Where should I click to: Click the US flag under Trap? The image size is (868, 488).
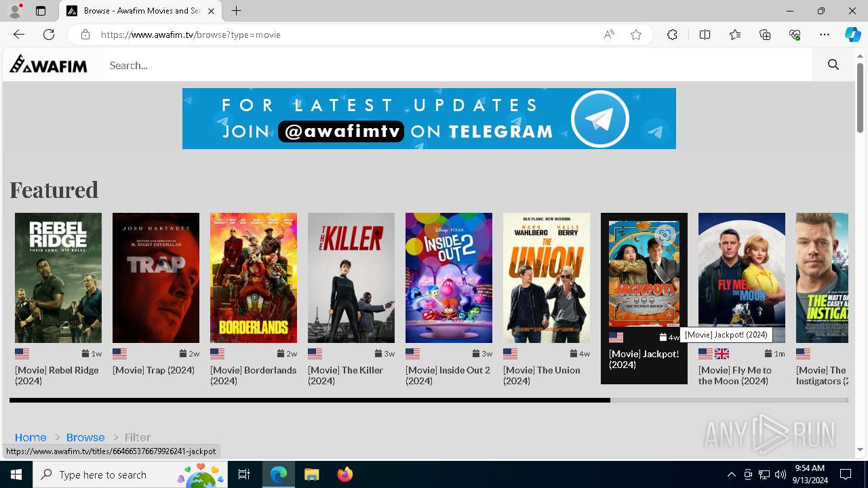click(120, 353)
